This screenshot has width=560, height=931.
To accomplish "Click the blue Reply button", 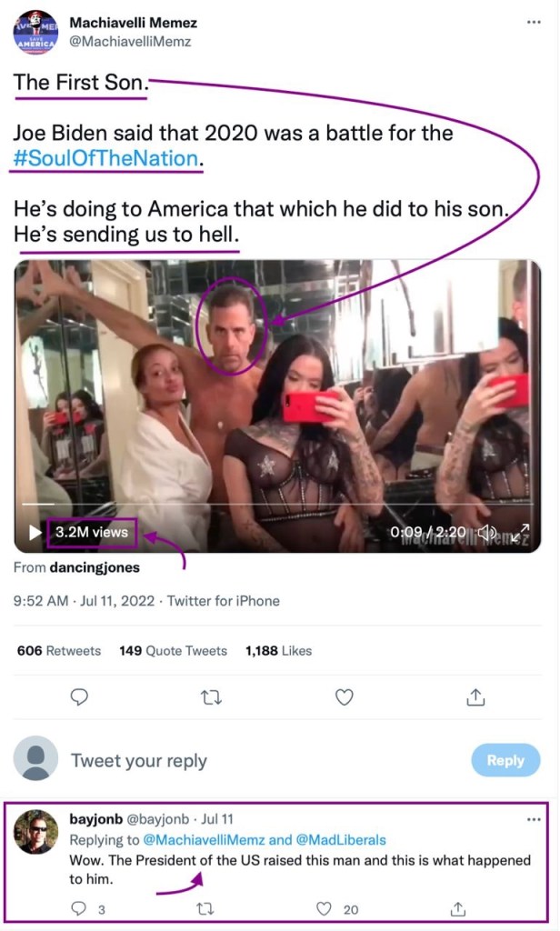I will click(505, 760).
